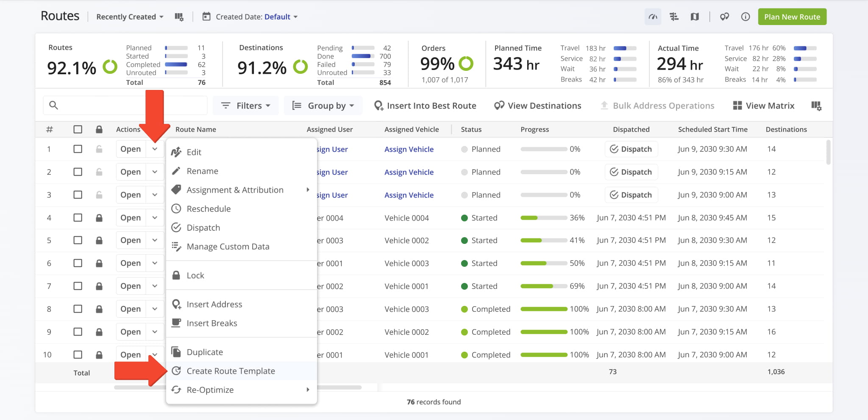Toggle lock icon on route row 7
The image size is (868, 420).
click(x=99, y=286)
